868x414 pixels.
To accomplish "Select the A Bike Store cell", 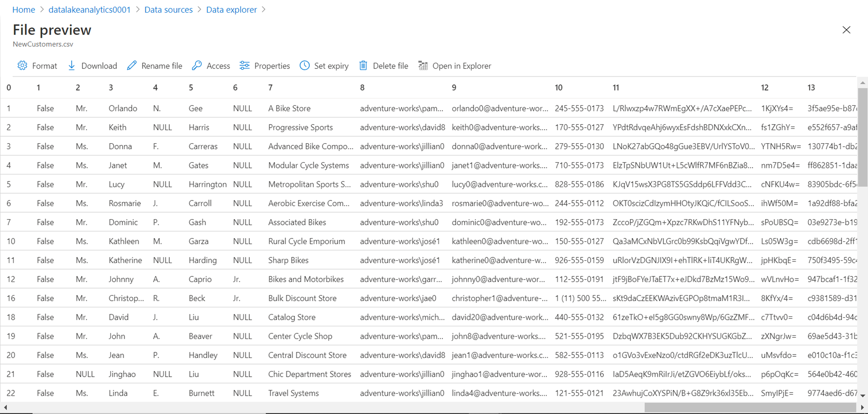I will [289, 108].
